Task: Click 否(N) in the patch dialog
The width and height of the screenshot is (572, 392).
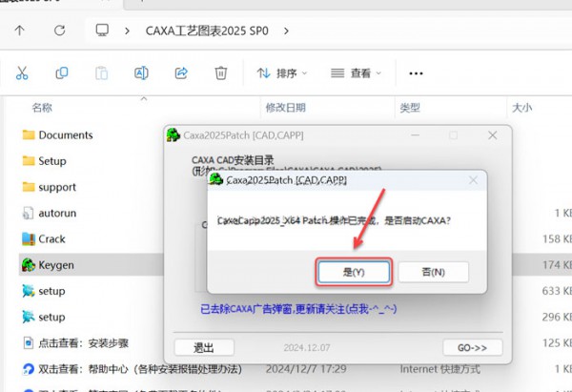Action: point(434,272)
